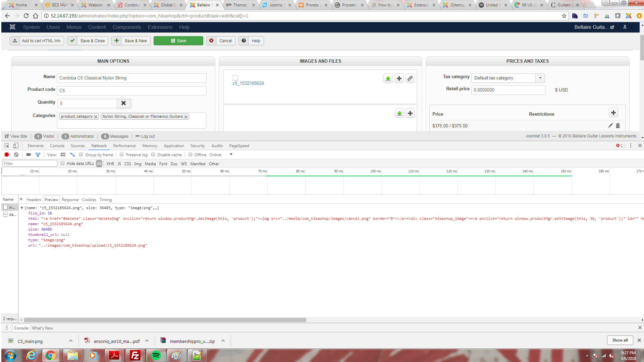Click the Retail price input field
This screenshot has height=362, width=644.
click(508, 90)
